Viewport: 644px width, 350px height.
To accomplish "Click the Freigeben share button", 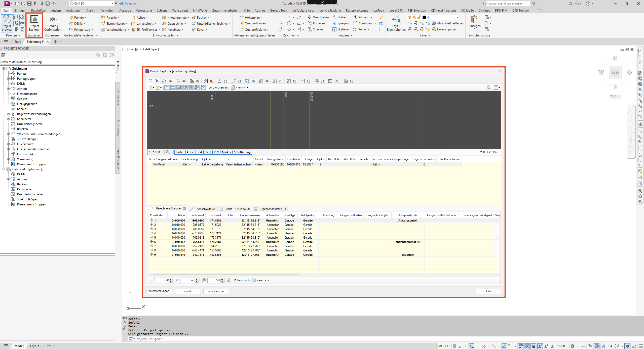I will (x=128, y=4).
